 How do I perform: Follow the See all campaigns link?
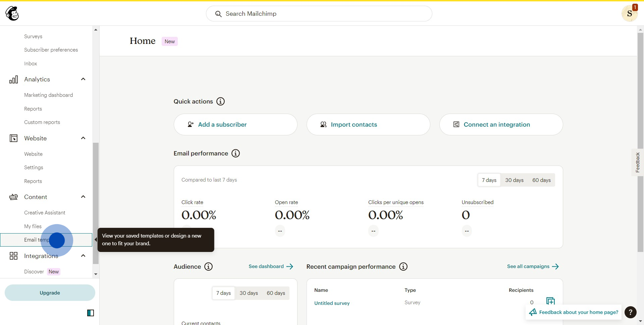tap(532, 267)
